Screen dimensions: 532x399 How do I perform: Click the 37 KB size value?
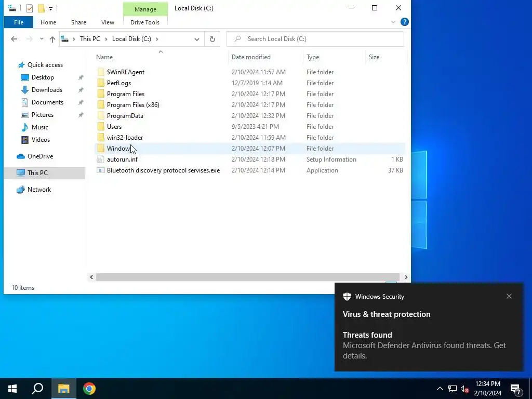(395, 170)
